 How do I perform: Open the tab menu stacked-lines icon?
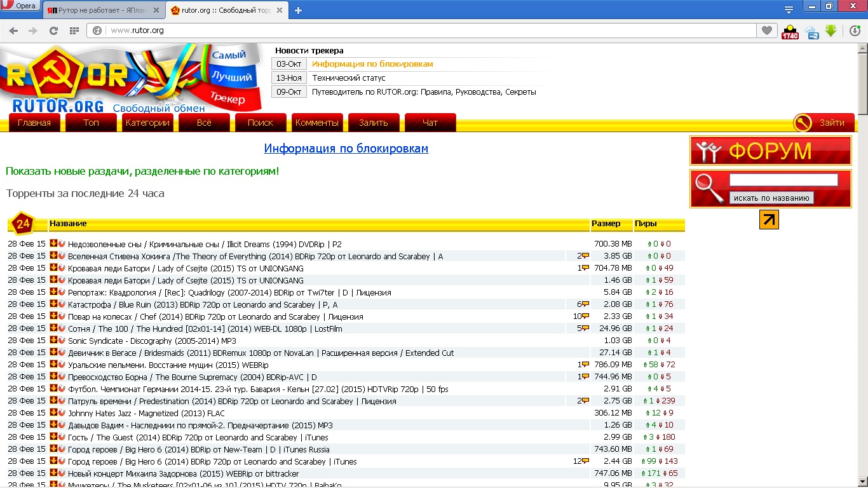pyautogui.click(x=789, y=10)
